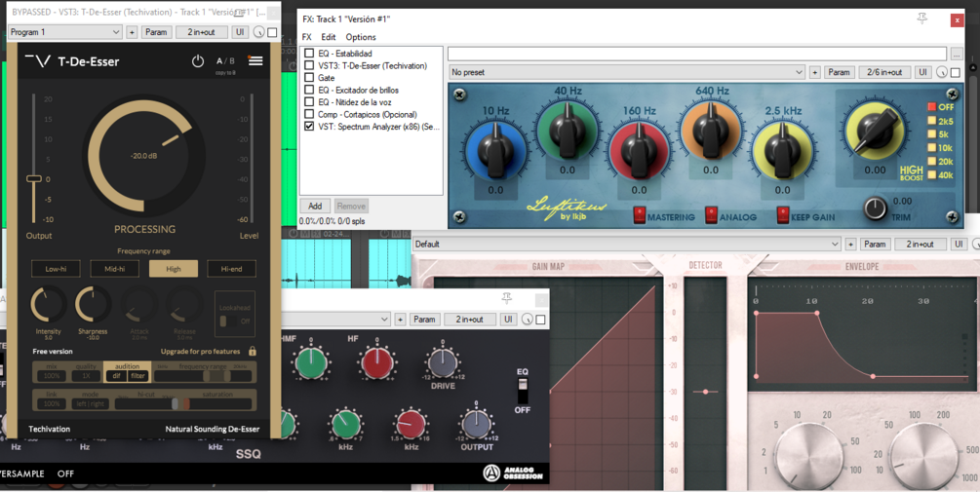
Task: Click the orange 640 Hz knob in Luftikus
Action: click(x=711, y=130)
